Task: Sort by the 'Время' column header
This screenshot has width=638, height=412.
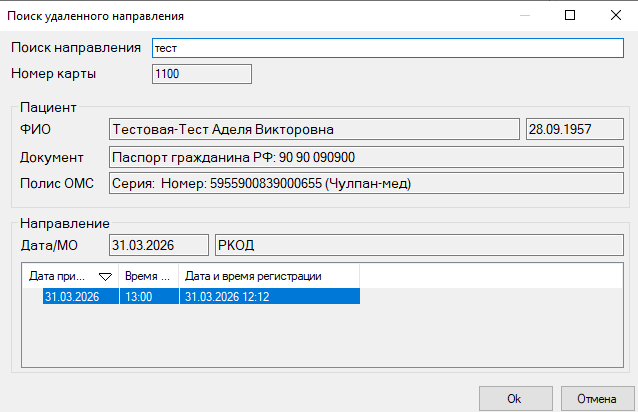Action: [x=149, y=276]
